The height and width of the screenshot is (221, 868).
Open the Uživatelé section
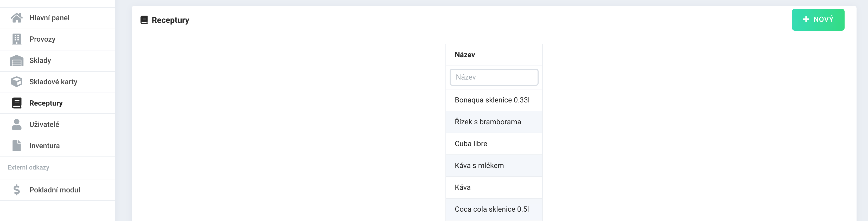pos(58,124)
